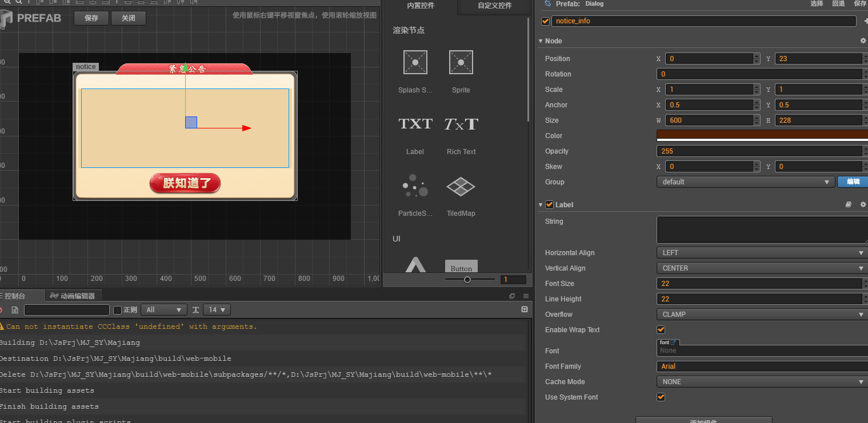Viewport: 868px width, 423px height.
Task: Open the node Color swatch
Action: pyautogui.click(x=762, y=135)
